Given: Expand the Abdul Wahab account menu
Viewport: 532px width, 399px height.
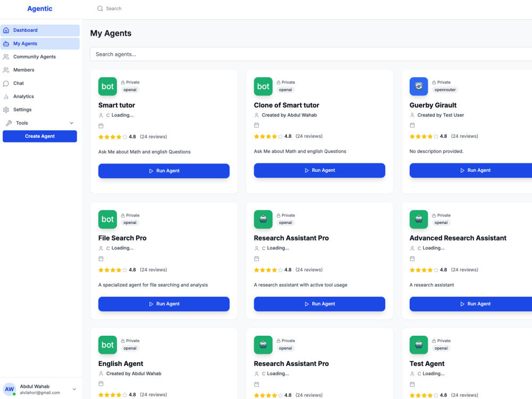Looking at the screenshot, I should click(74, 389).
